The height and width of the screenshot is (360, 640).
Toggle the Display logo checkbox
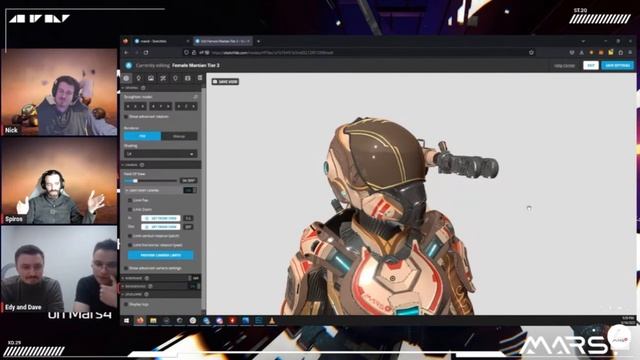pos(126,304)
